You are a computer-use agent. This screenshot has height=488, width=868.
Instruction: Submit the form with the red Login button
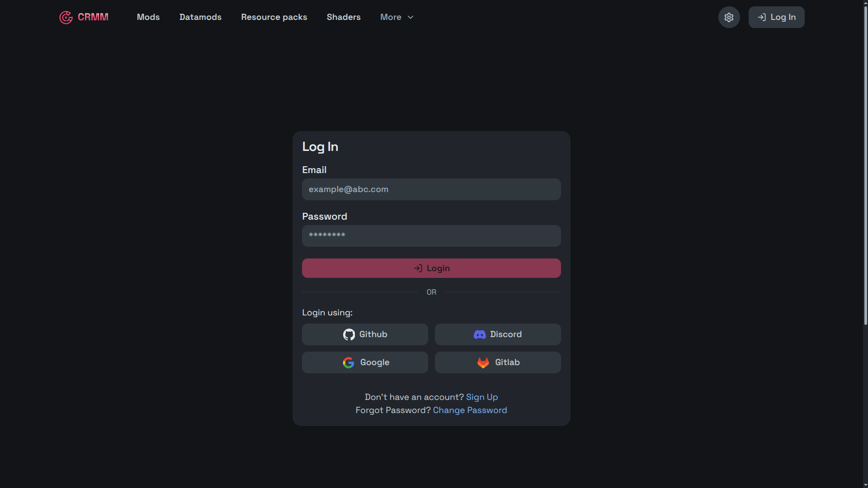431,268
